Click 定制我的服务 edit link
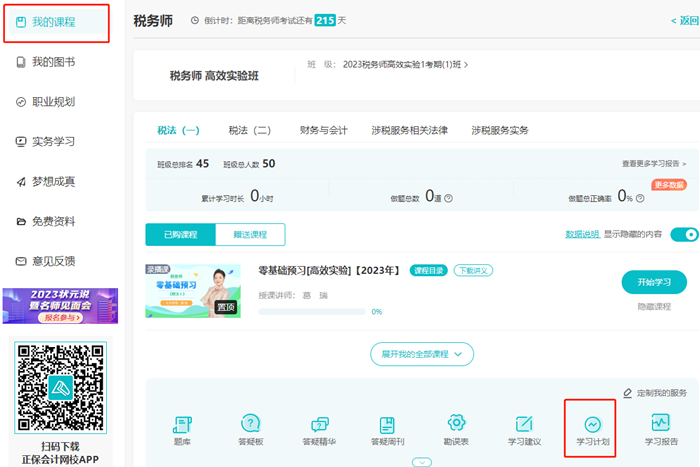The width and height of the screenshot is (700, 467). [655, 393]
